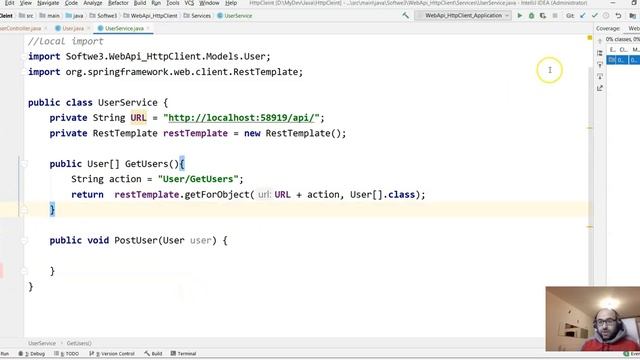Open the WebApi_HttpClient_Application run configuration dropdown
This screenshot has height=360, width=640.
463,16
